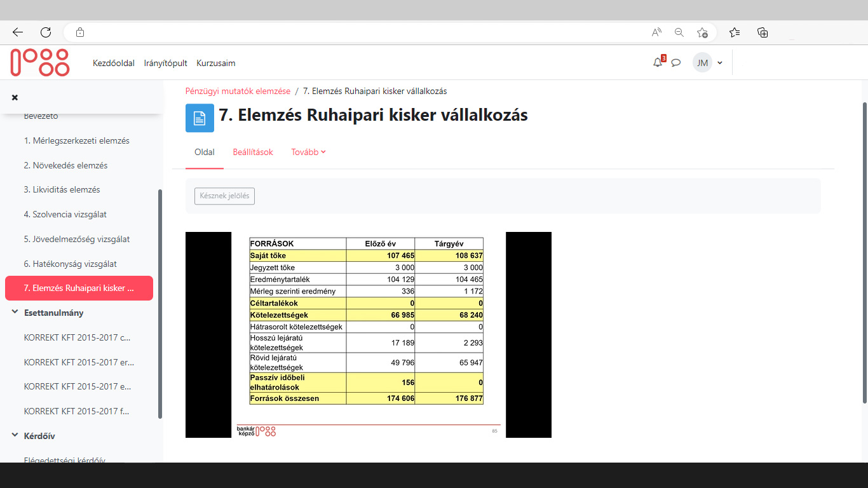The width and height of the screenshot is (868, 488).
Task: Open the messaging chat bubble icon
Action: [675, 62]
